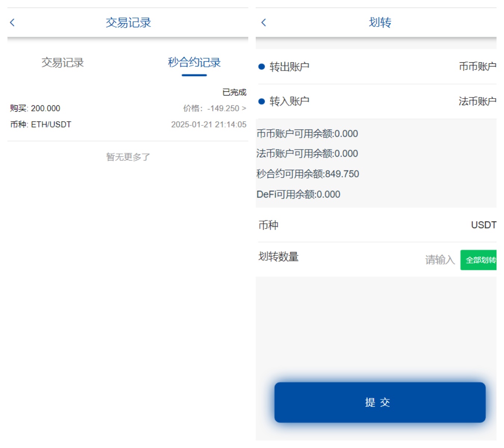
Task: Click the blue dot beside 转入账户
Action: (262, 102)
